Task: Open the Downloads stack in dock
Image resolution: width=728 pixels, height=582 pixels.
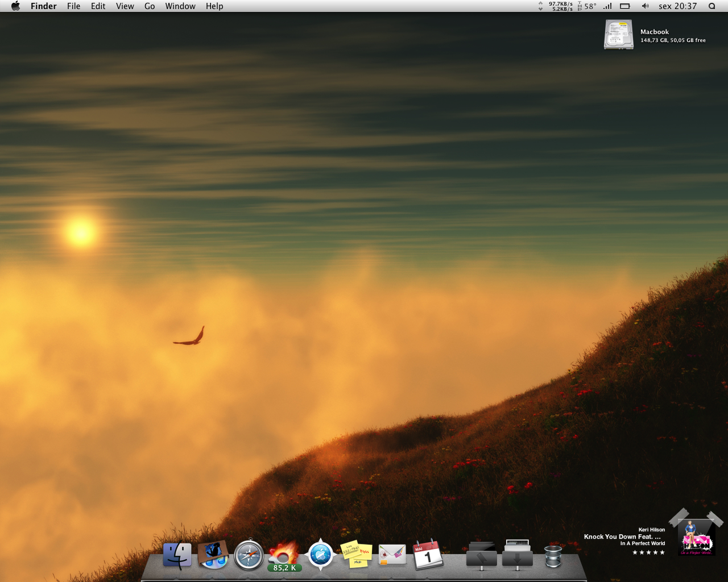Action: [x=518, y=555]
